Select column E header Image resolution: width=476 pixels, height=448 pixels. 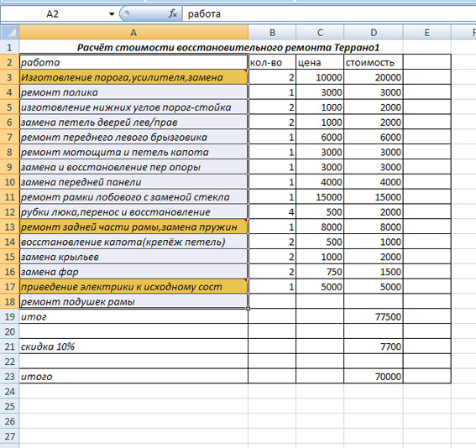click(426, 32)
